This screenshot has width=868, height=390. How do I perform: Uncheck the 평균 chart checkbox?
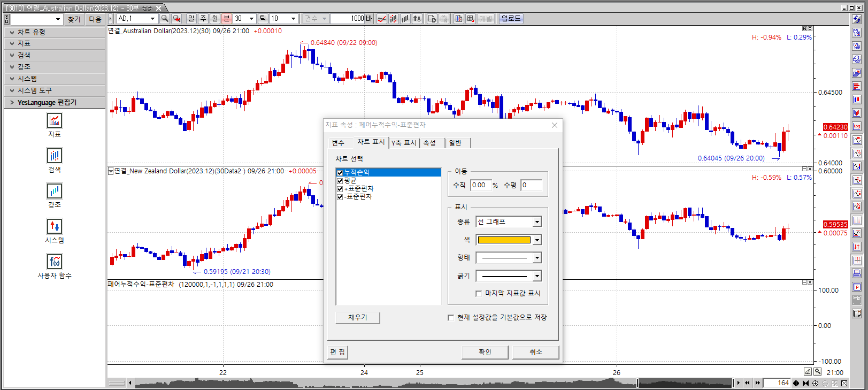tap(340, 181)
